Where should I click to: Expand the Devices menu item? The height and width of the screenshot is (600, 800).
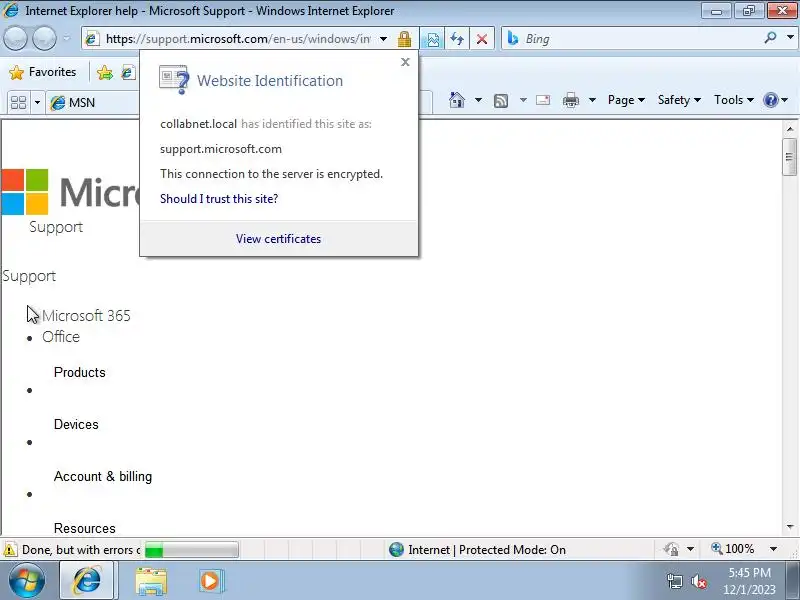pos(76,424)
